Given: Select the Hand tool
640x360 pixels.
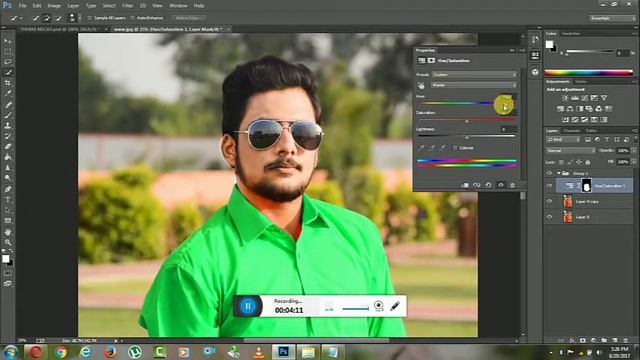Looking at the screenshot, I should point(8,232).
